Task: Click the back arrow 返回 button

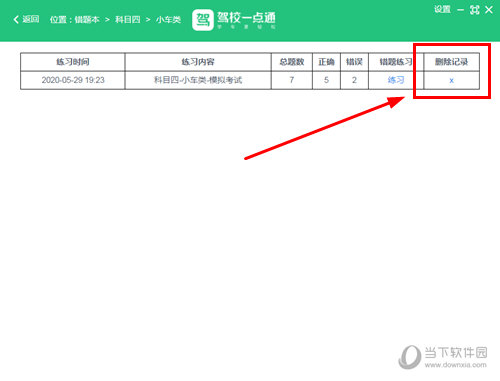Action: (x=26, y=19)
